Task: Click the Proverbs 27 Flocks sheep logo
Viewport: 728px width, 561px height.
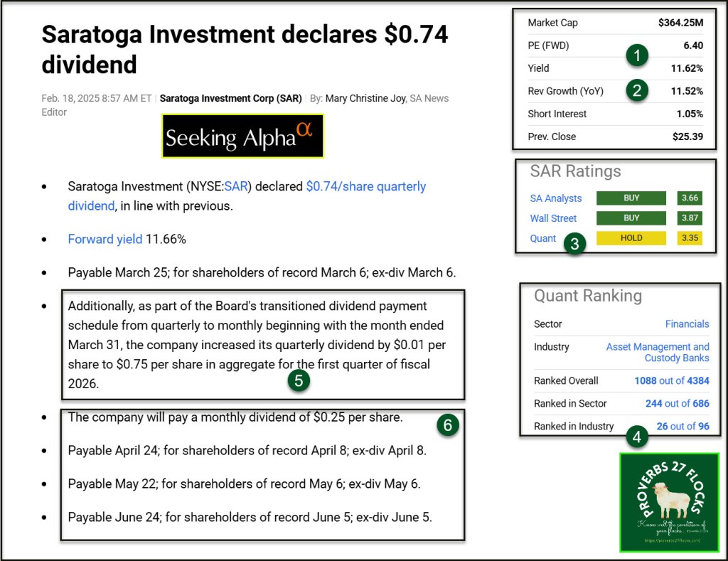Action: 669,502
